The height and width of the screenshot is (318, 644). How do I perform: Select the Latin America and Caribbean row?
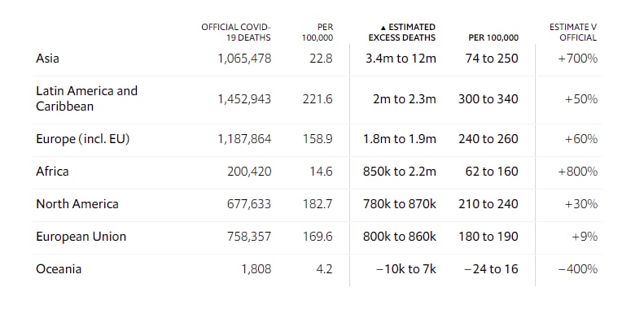tap(317, 99)
